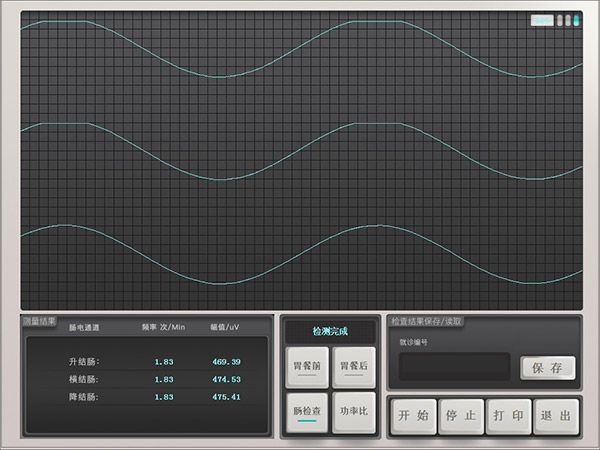The image size is (600, 450).
Task: Click amplitude value 474.53
Action: [227, 380]
